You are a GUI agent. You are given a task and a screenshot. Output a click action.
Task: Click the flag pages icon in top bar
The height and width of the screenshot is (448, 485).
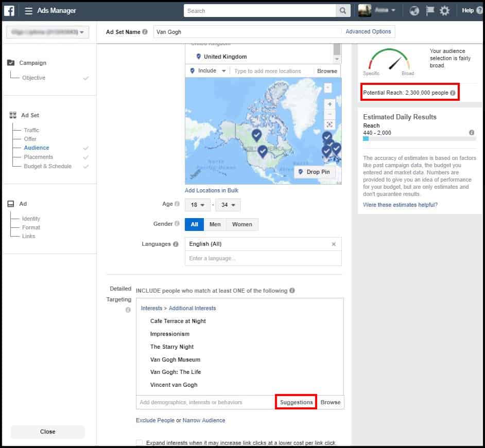[x=429, y=11]
